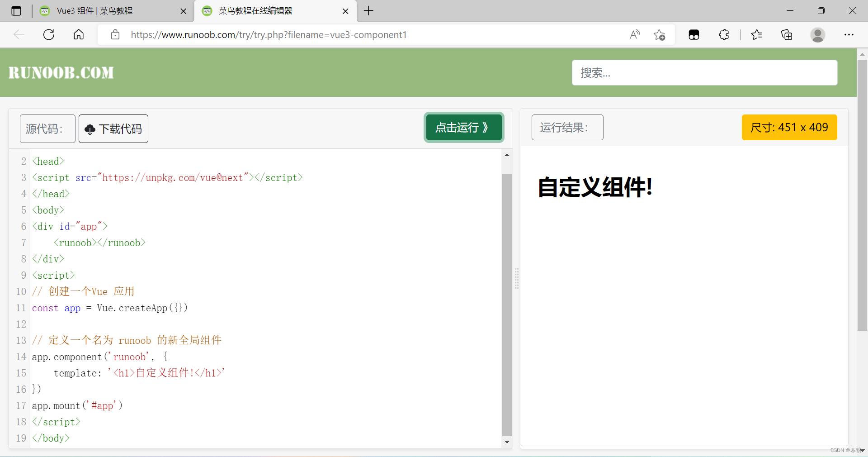
Task: Click code line with Vue.createApp({})
Action: [110, 308]
